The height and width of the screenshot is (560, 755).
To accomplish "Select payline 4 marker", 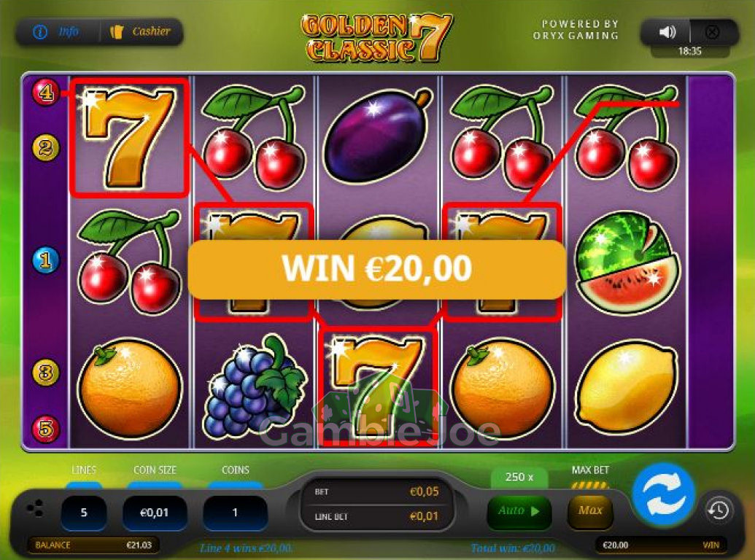I will (x=46, y=91).
